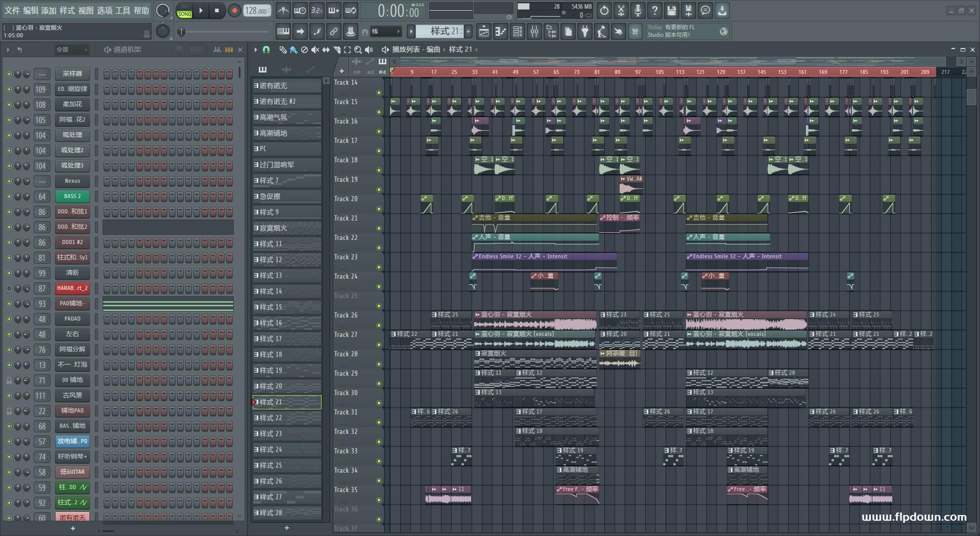980x536 pixels.
Task: Mute the BASS 2 channel LED
Action: 9,197
